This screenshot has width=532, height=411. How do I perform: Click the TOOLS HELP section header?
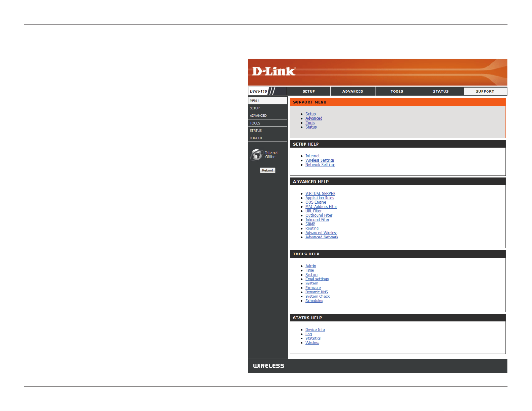coord(397,254)
